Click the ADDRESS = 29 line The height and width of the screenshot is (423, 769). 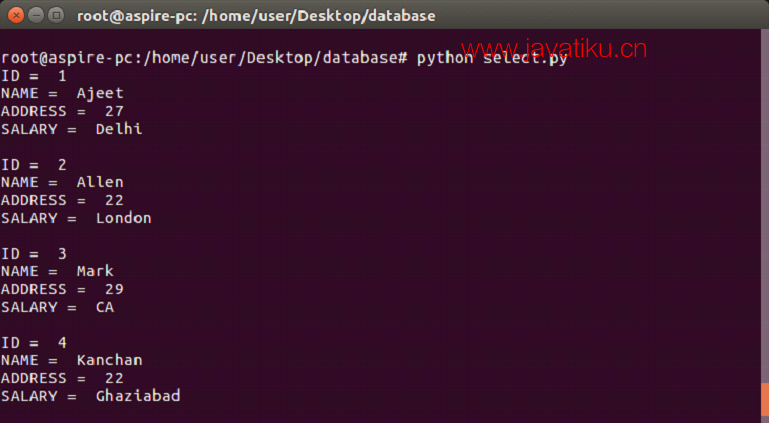point(62,289)
